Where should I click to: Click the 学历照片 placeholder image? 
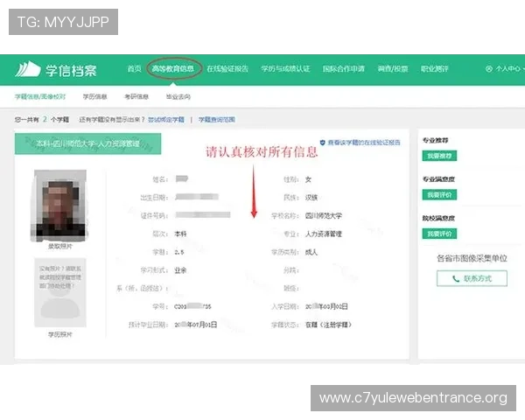click(x=59, y=292)
